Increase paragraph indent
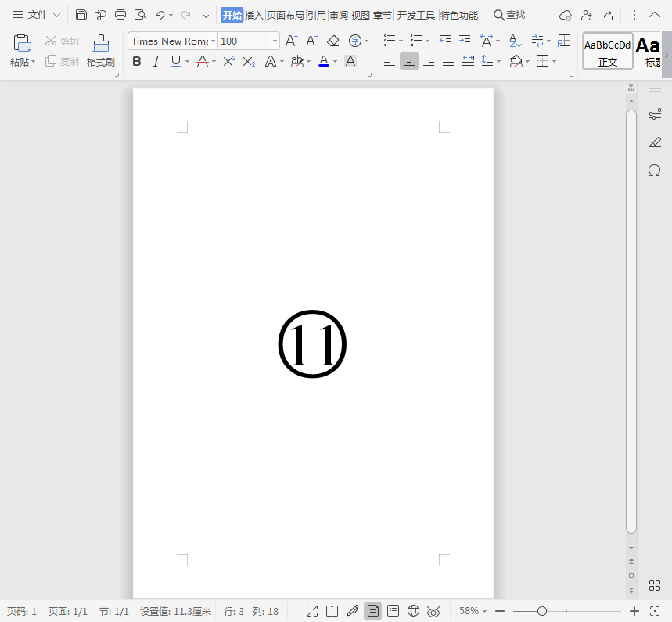 tap(465, 41)
